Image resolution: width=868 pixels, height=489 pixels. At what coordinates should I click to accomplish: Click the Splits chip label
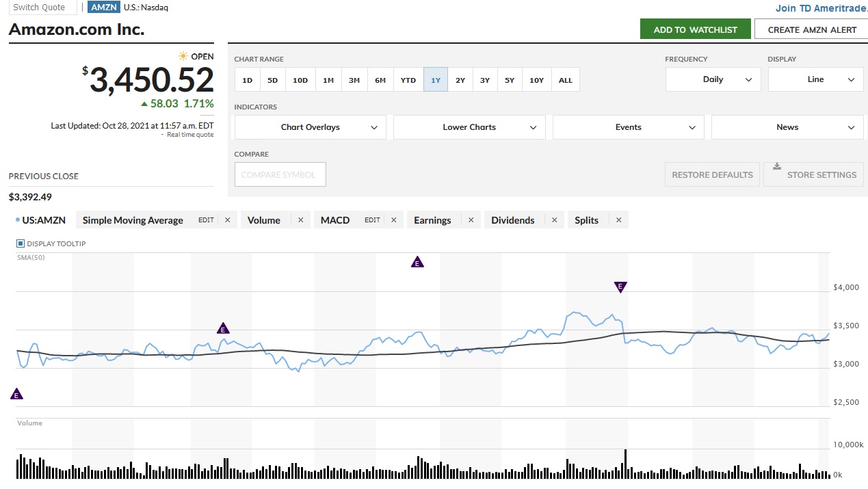(586, 220)
